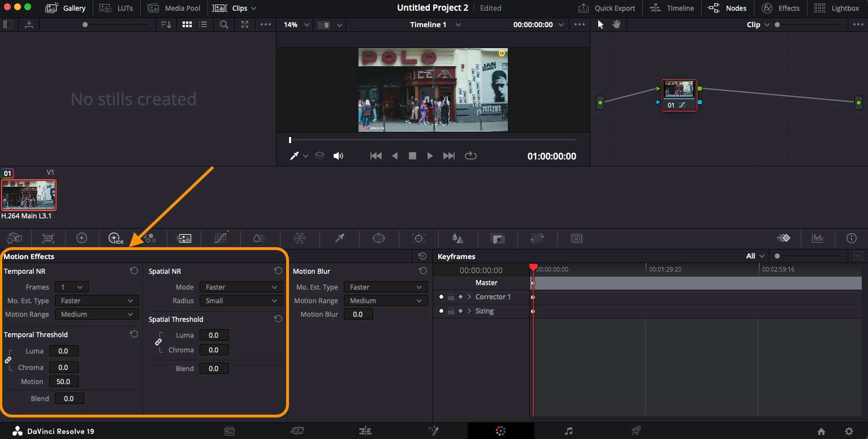Show the Keyframes panel icon

click(783, 238)
